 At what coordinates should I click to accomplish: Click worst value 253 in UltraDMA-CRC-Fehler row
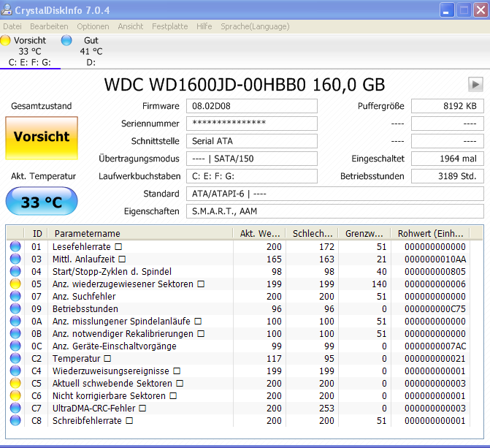(326, 409)
